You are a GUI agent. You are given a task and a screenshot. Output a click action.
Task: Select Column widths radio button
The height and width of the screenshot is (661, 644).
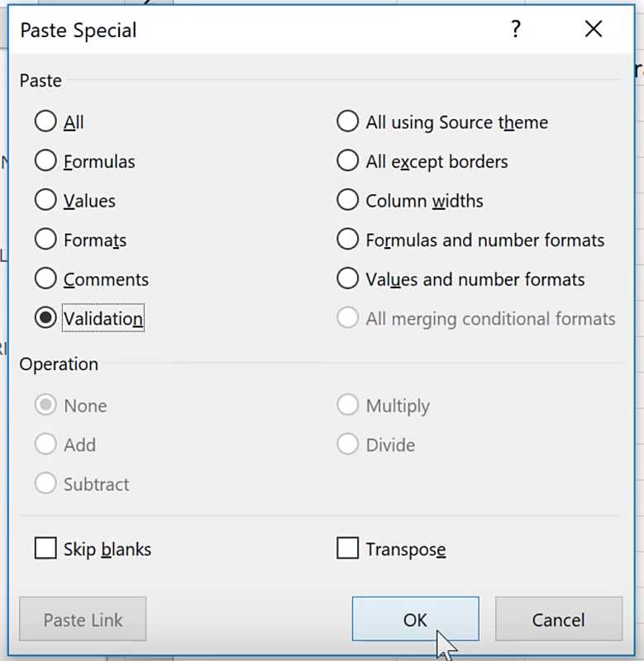(347, 201)
